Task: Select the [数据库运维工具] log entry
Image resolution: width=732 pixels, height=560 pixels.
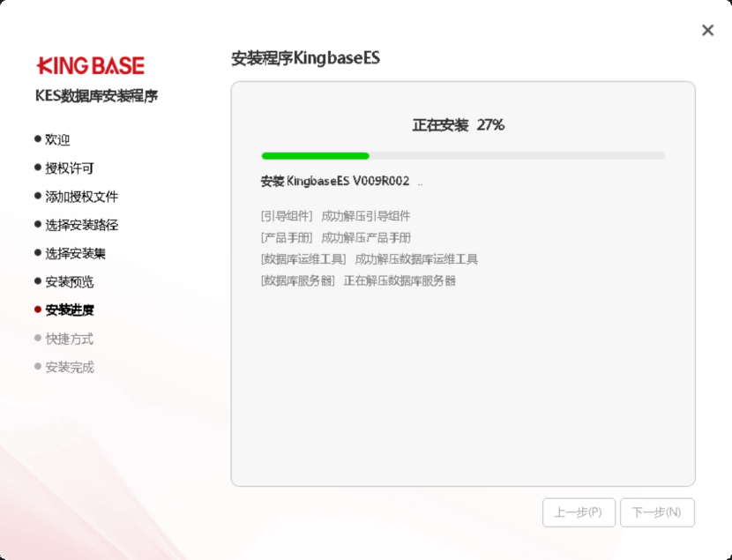Action: 369,259
